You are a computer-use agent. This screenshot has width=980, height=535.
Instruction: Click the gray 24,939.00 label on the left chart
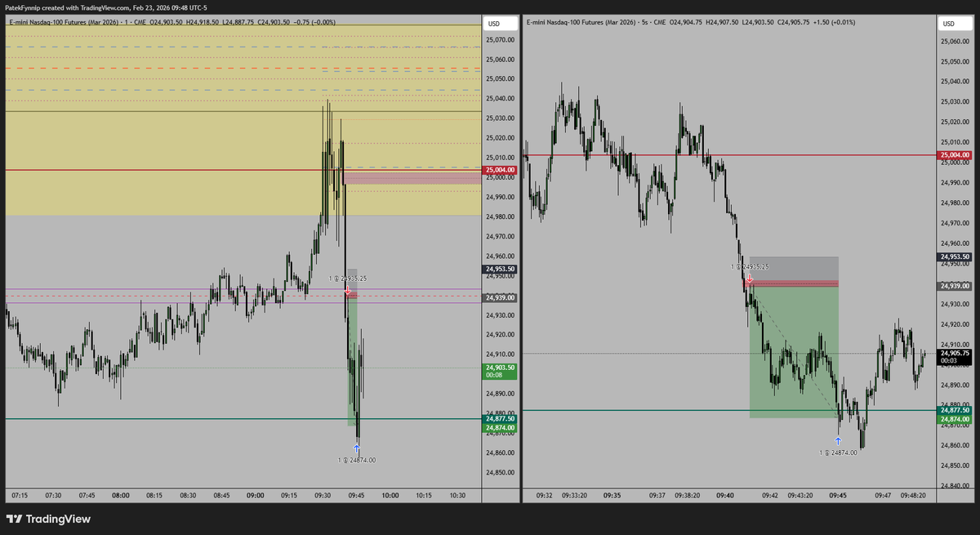tap(501, 298)
